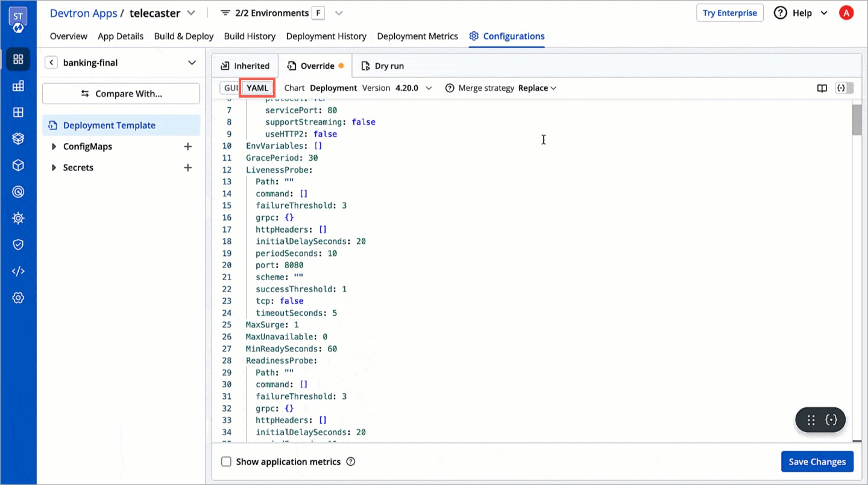Open the grid widget icon in bottom-right pill
The image size is (868, 485).
[x=810, y=419]
